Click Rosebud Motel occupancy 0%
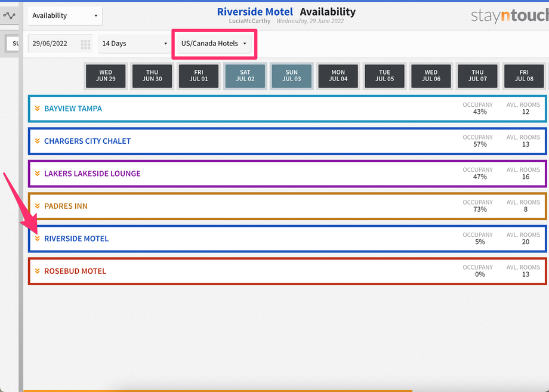 (480, 274)
